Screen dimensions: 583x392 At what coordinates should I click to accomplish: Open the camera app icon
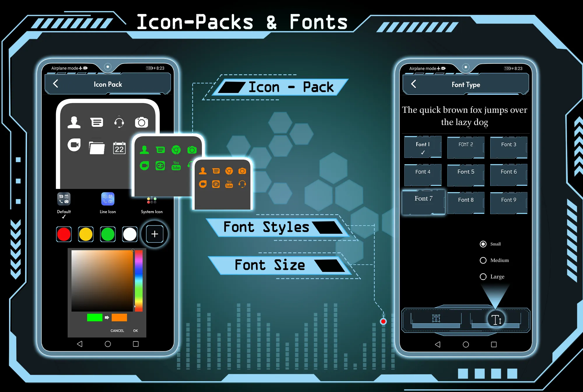[141, 122]
